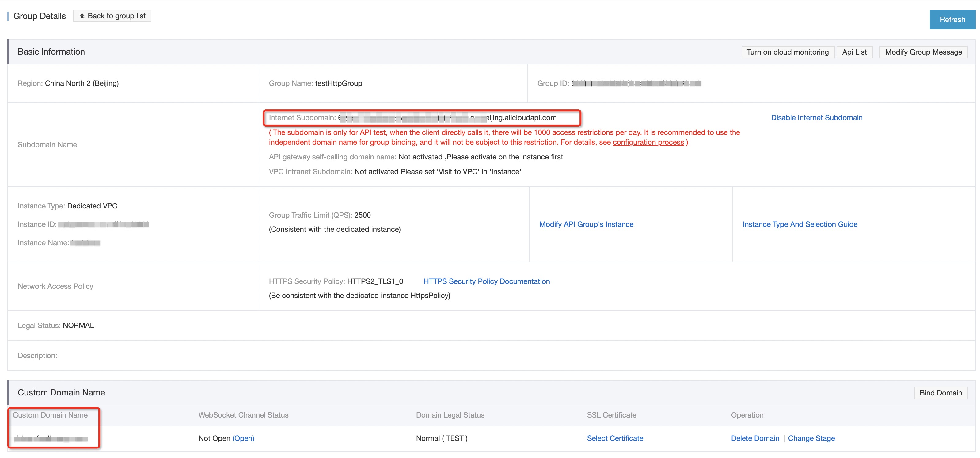Click Modify Group Message button
This screenshot has height=458, width=980.
923,52
